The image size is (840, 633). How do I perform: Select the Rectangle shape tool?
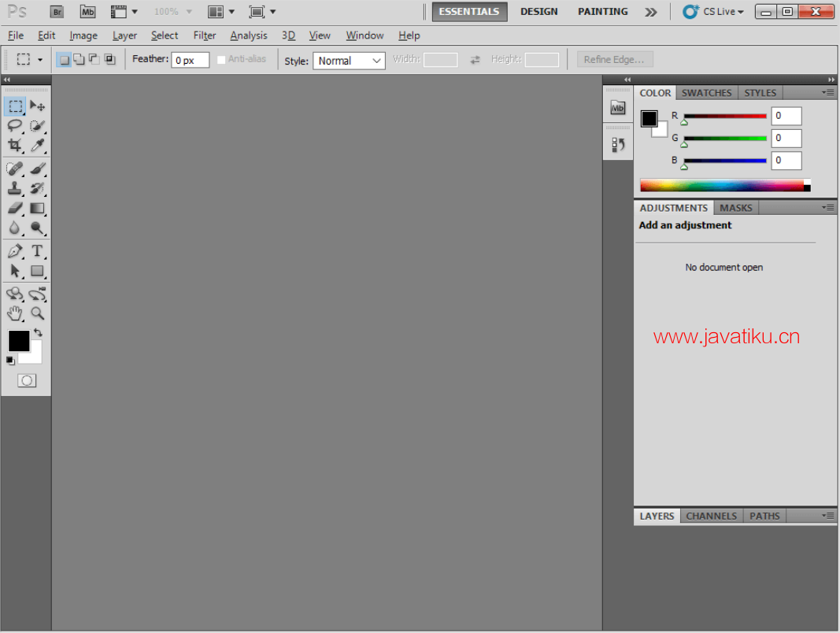pyautogui.click(x=37, y=271)
